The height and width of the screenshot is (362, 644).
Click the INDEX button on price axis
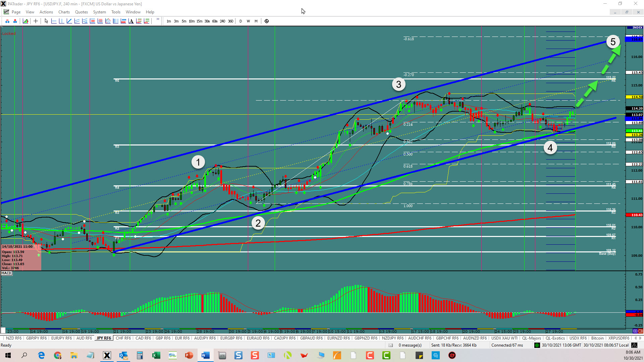(635, 27)
